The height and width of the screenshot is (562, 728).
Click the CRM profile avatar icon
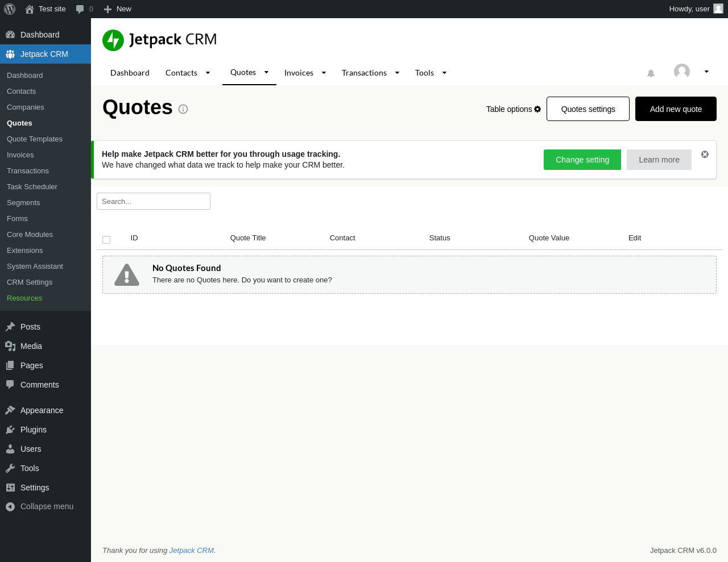682,72
